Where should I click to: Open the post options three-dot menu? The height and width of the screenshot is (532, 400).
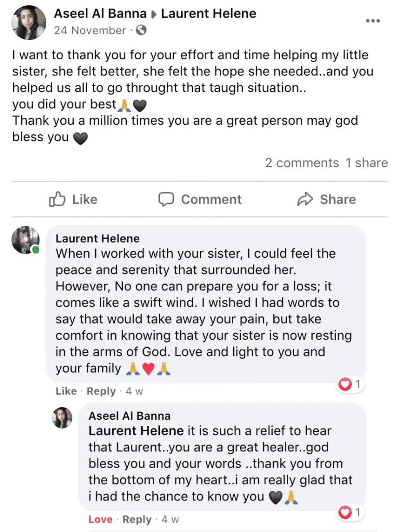pyautogui.click(x=372, y=21)
